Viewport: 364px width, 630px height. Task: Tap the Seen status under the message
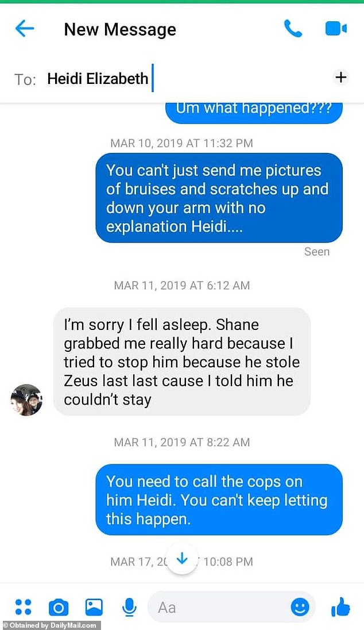click(x=317, y=252)
